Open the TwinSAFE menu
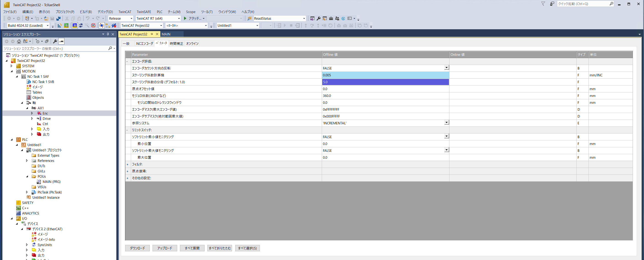 [x=144, y=12]
